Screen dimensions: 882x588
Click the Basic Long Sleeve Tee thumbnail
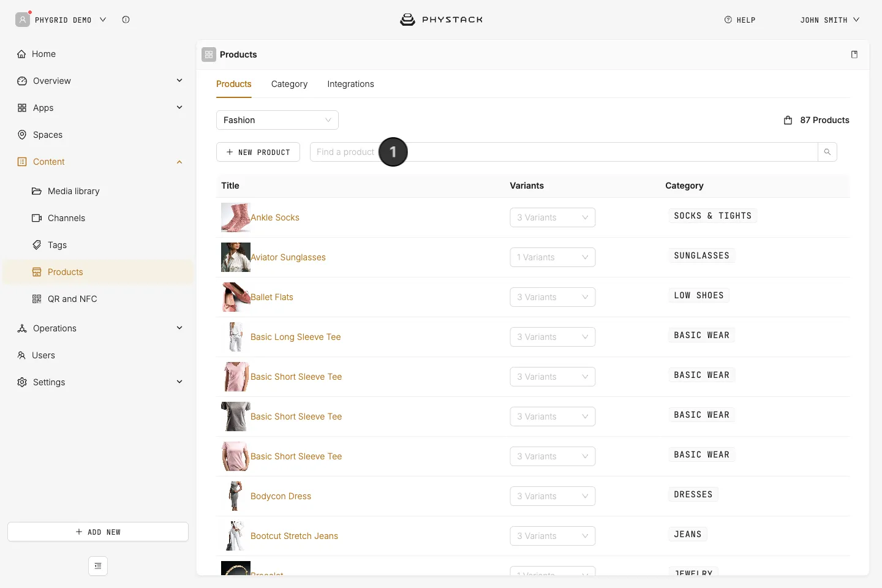click(x=236, y=337)
